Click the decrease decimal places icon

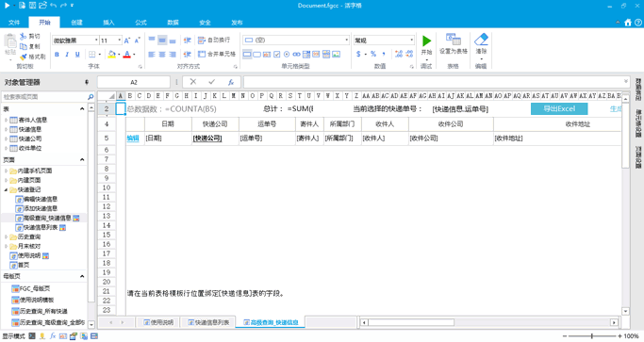[409, 54]
